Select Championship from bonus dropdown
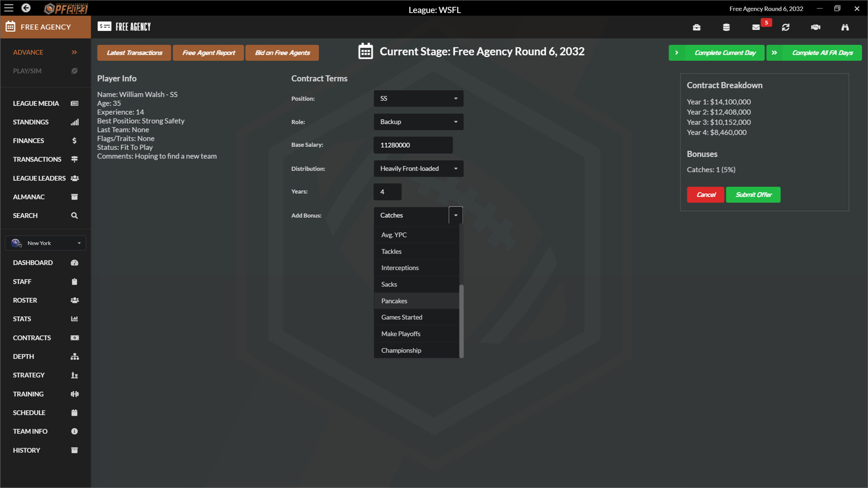 [x=401, y=350]
